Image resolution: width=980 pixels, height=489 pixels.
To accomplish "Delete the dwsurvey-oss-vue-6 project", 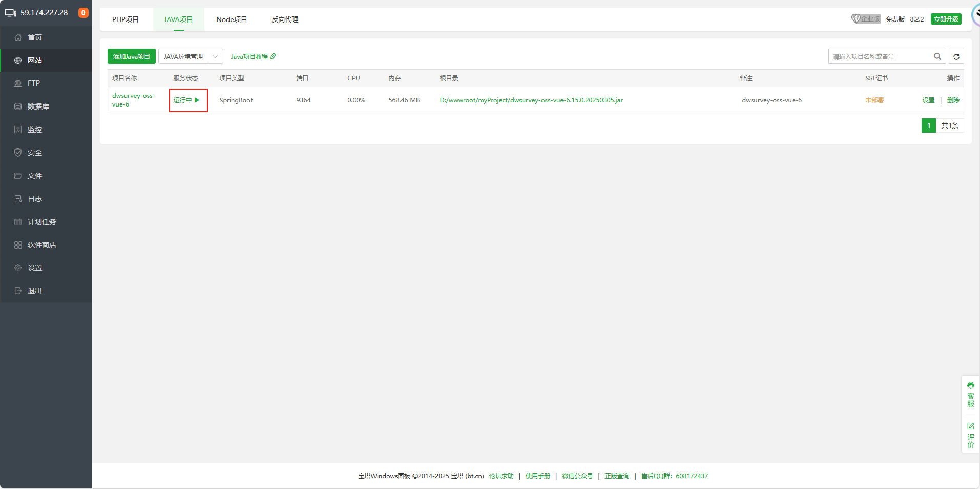I will [953, 100].
